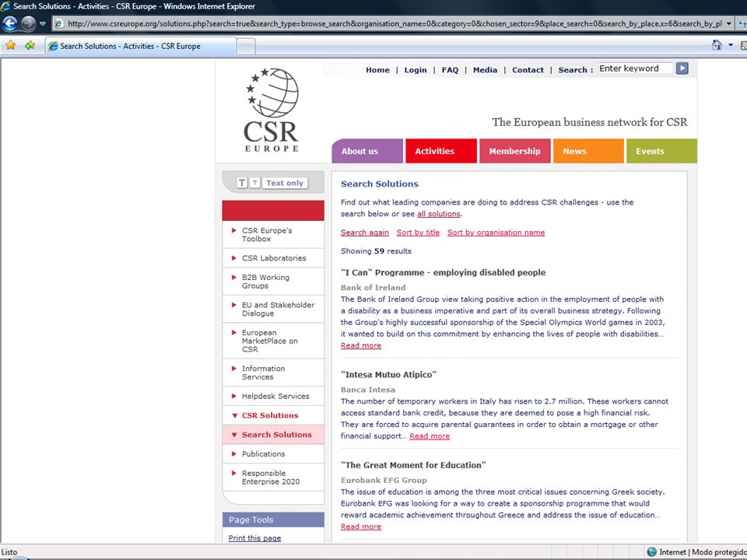This screenshot has width=747, height=560.
Task: Open Responsible Enterprise 2020 sidebar item
Action: pyautogui.click(x=273, y=477)
